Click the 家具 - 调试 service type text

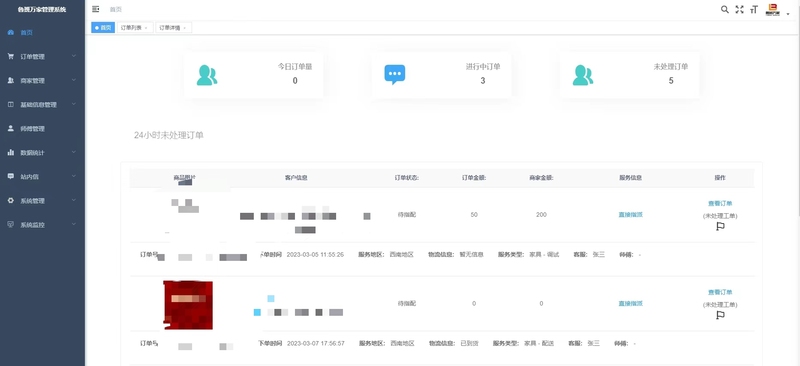544,255
